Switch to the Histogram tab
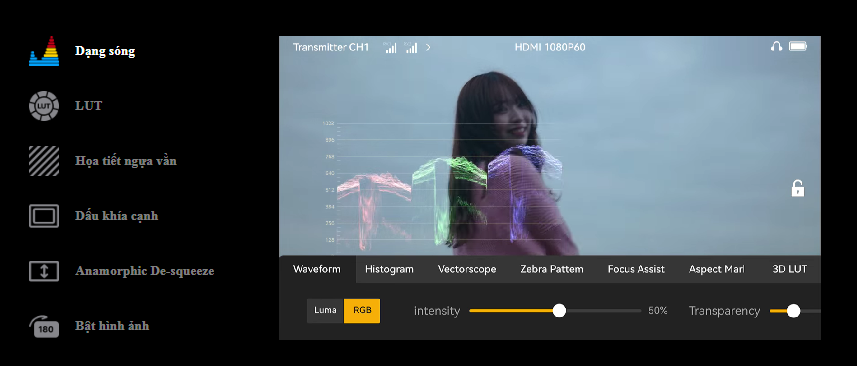 [x=389, y=269]
